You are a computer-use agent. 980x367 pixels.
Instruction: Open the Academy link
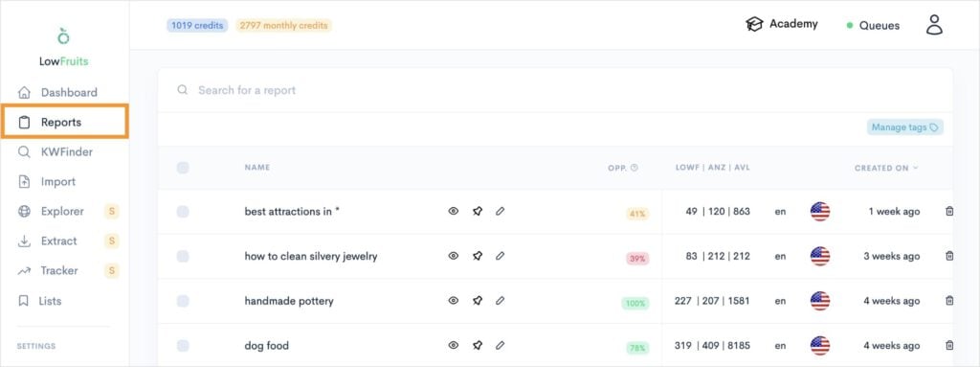coord(793,24)
